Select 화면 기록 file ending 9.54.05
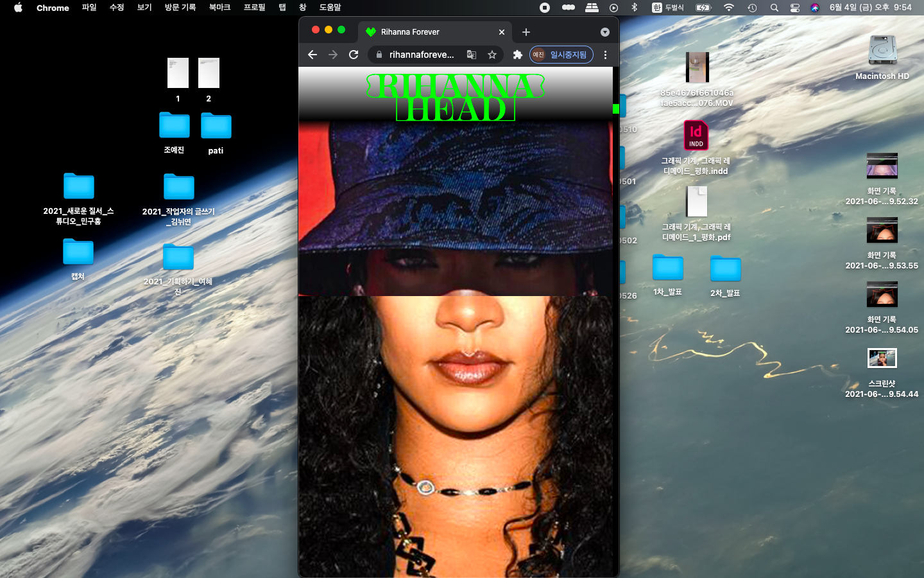The image size is (924, 578). [882, 294]
